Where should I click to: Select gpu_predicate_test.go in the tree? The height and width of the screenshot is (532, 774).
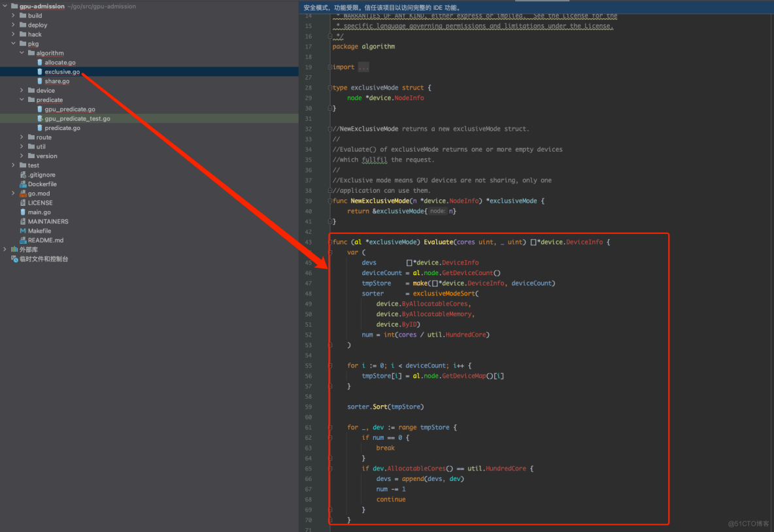(x=77, y=119)
